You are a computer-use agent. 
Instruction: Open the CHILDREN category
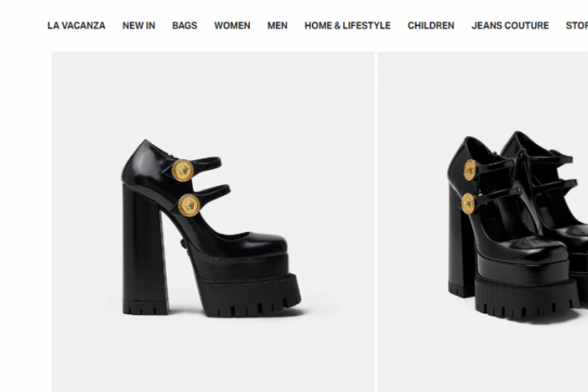(x=431, y=25)
